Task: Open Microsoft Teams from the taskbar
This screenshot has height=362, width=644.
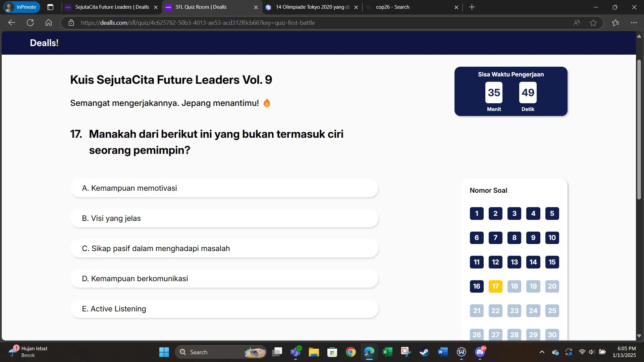Action: [296, 352]
